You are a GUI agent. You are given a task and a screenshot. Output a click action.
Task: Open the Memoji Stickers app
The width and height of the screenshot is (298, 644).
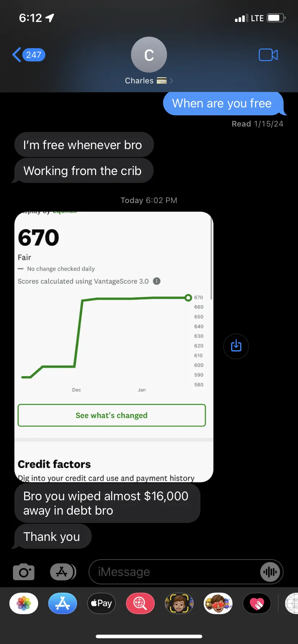pos(218,603)
